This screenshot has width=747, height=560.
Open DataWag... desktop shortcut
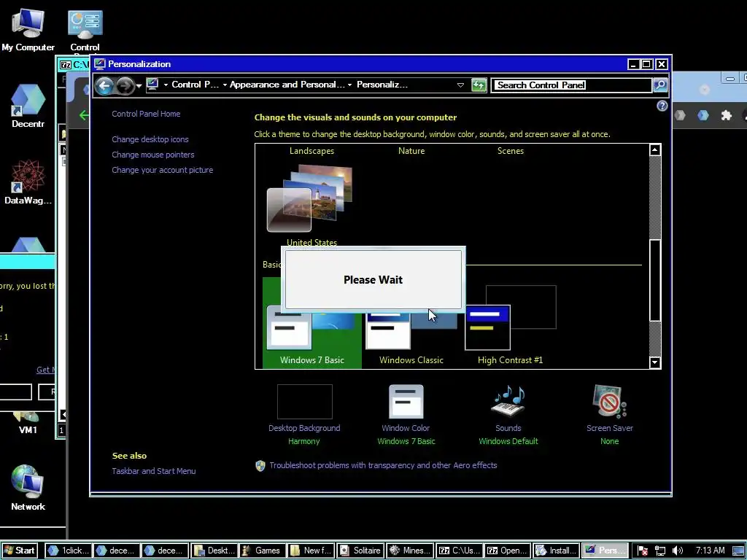pos(28,182)
